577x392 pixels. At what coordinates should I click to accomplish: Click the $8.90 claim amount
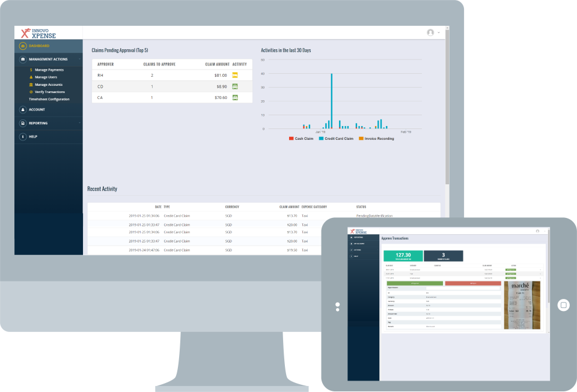click(222, 86)
